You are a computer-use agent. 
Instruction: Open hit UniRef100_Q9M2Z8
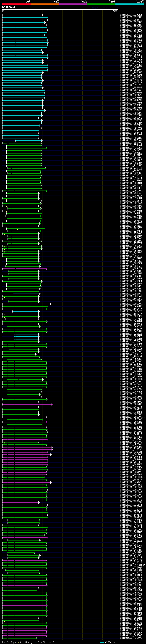pyautogui.click(x=131, y=110)
